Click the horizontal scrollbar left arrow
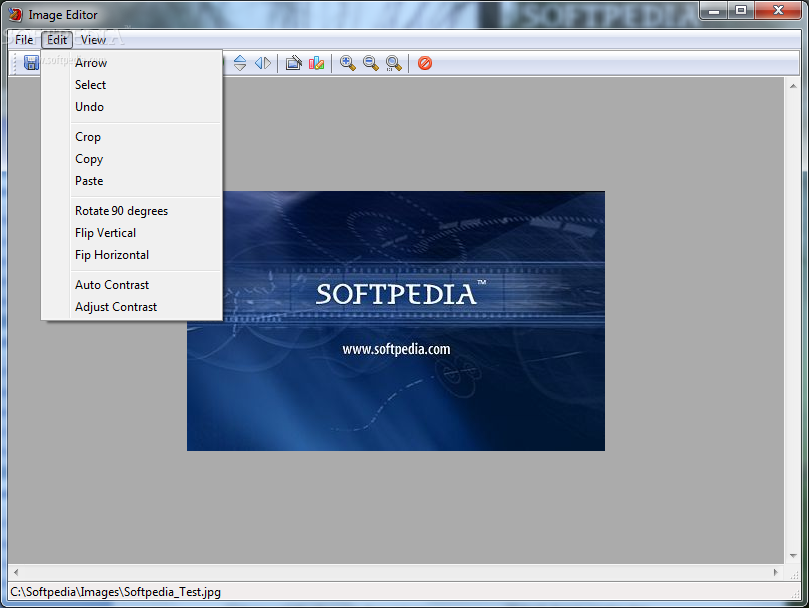 click(16, 572)
